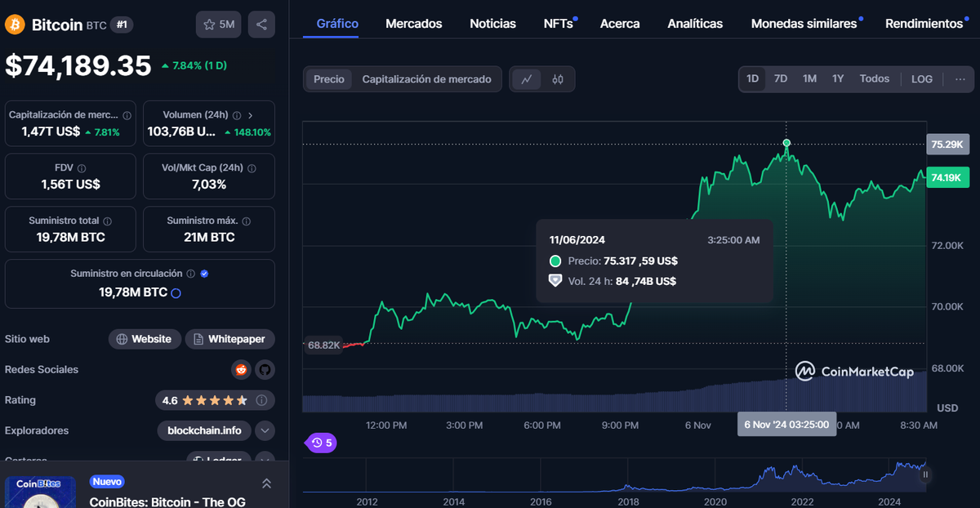Switch to the Mercados tab
980x508 pixels.
click(x=414, y=23)
